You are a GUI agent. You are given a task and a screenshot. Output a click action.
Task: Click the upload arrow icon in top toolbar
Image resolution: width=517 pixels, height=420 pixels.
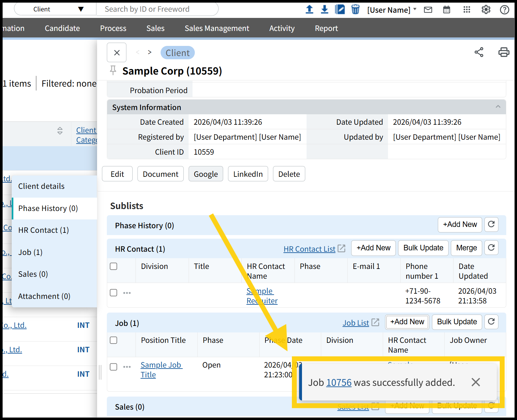309,9
